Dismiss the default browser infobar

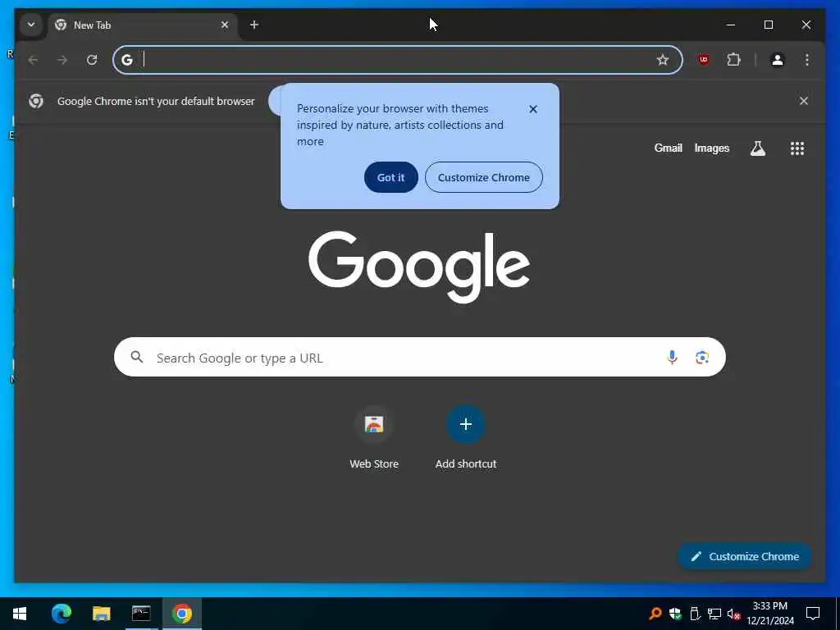click(x=804, y=101)
